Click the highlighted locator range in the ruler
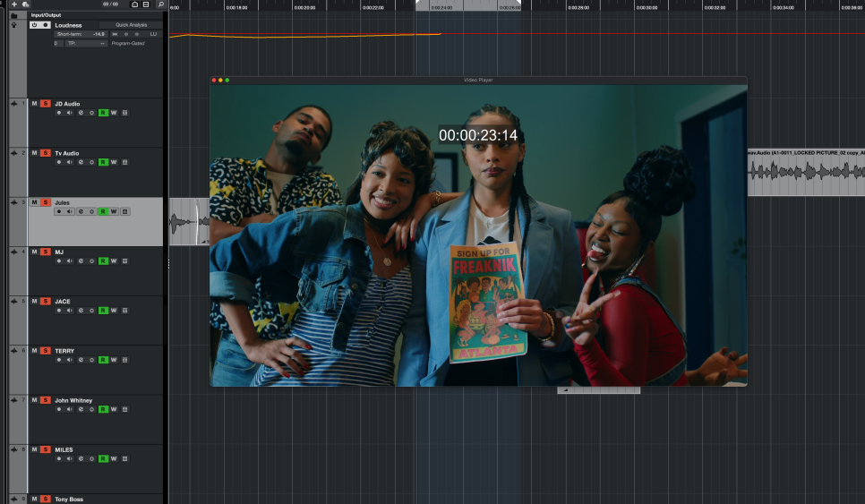The height and width of the screenshot is (504, 865). click(x=468, y=5)
